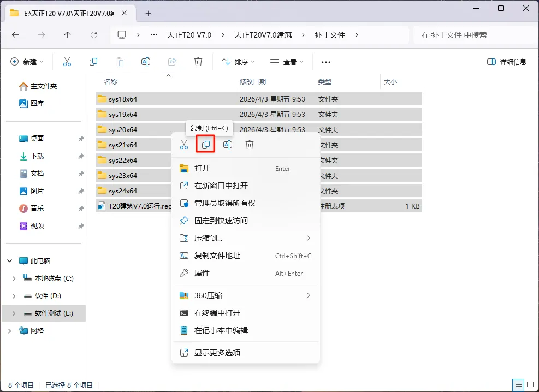This screenshot has width=539, height=392.
Task: Toggle the 详细信息 details pane
Action: [507, 62]
